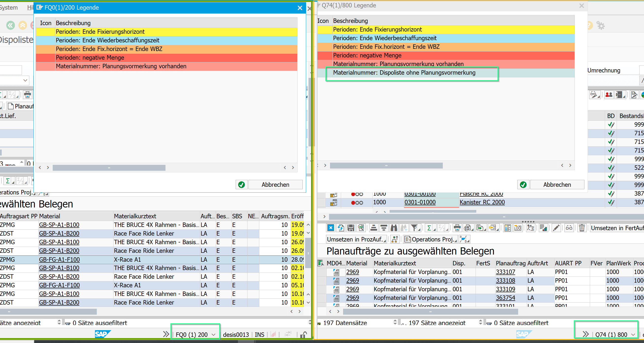Confirm FQ0 Legende with green checkmark

point(242,185)
